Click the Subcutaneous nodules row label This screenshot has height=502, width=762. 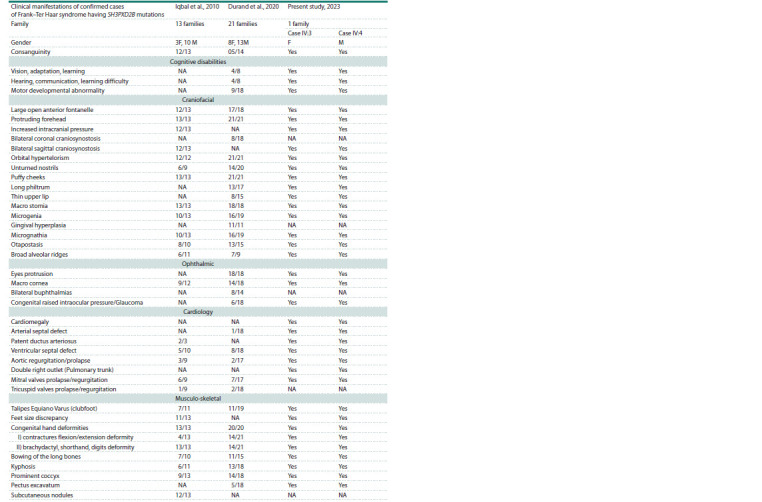click(x=42, y=495)
